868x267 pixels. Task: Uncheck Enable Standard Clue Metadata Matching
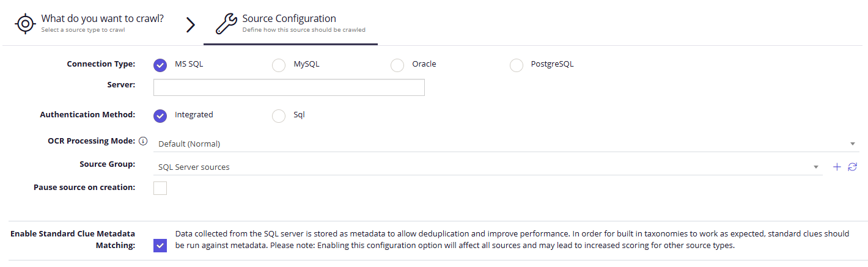[x=160, y=246]
